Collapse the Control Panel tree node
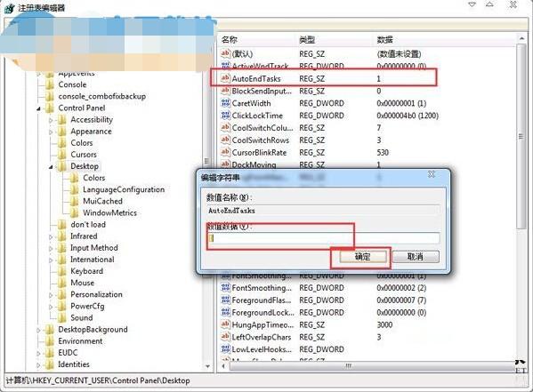Image resolution: width=533 pixels, height=392 pixels. pyautogui.click(x=38, y=108)
